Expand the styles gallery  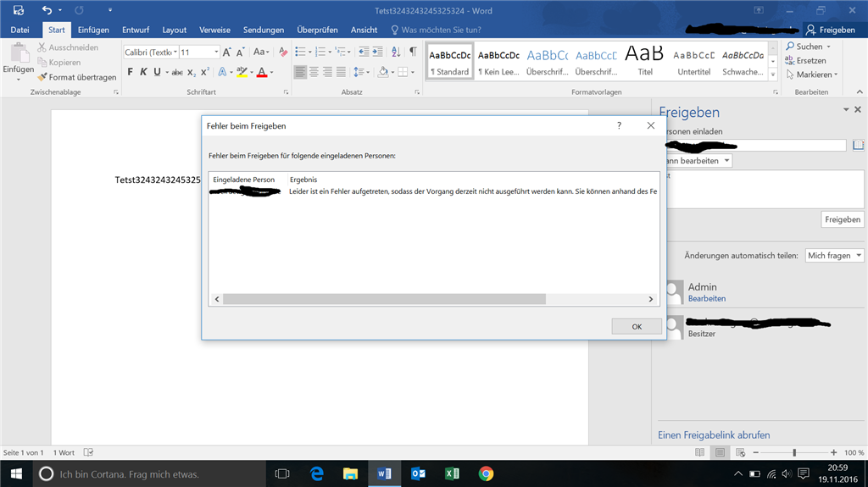773,75
